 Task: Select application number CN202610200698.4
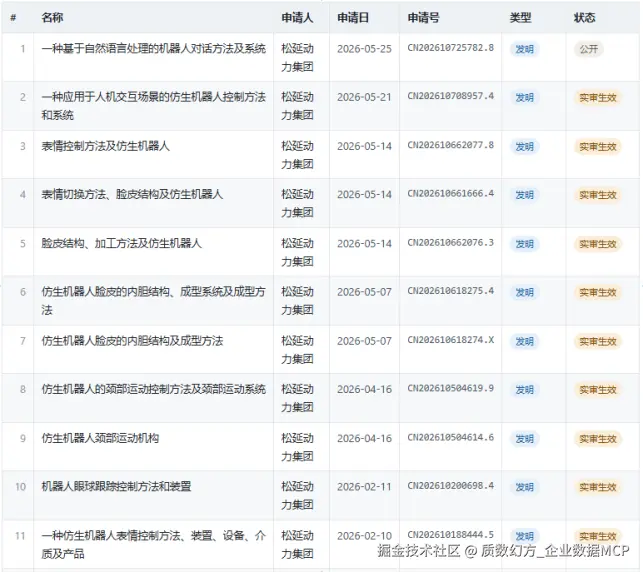tap(451, 486)
